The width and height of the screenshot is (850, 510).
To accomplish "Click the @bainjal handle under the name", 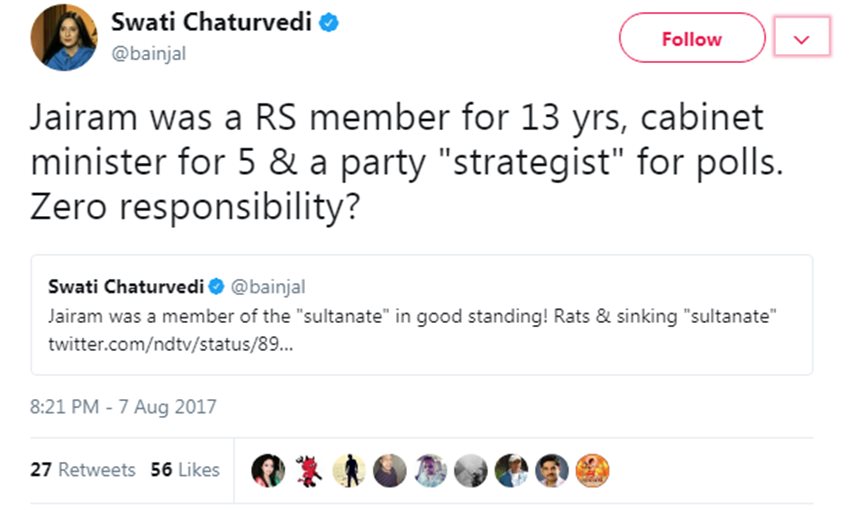I will 149,54.
